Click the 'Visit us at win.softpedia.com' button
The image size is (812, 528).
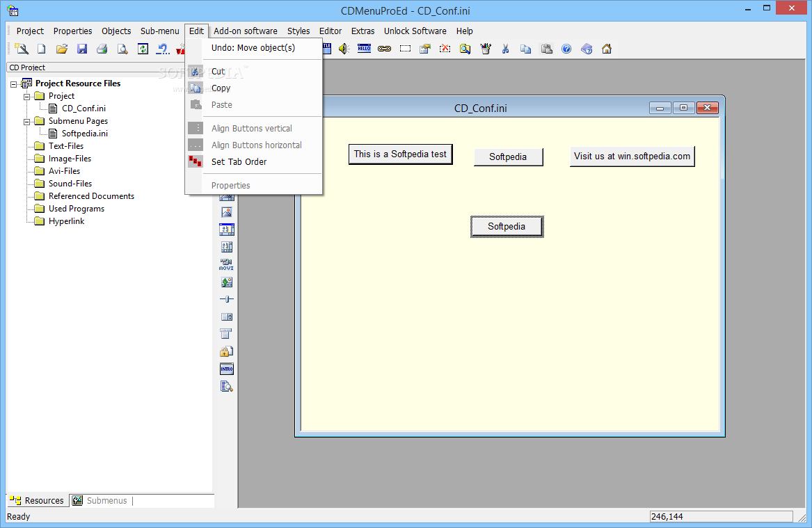632,157
